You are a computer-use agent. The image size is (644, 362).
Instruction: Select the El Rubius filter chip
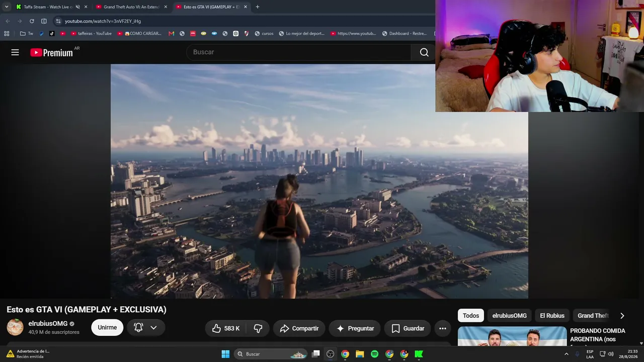click(x=552, y=316)
